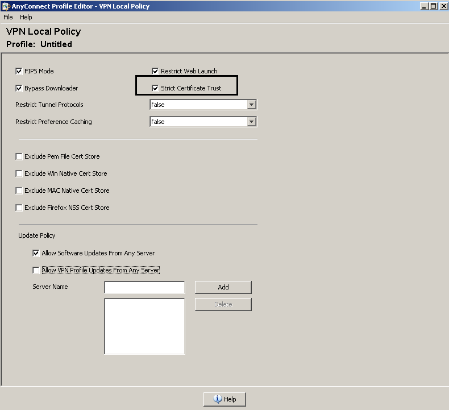The image size is (449, 410).
Task: Click the info icon on Help button
Action: 218,399
